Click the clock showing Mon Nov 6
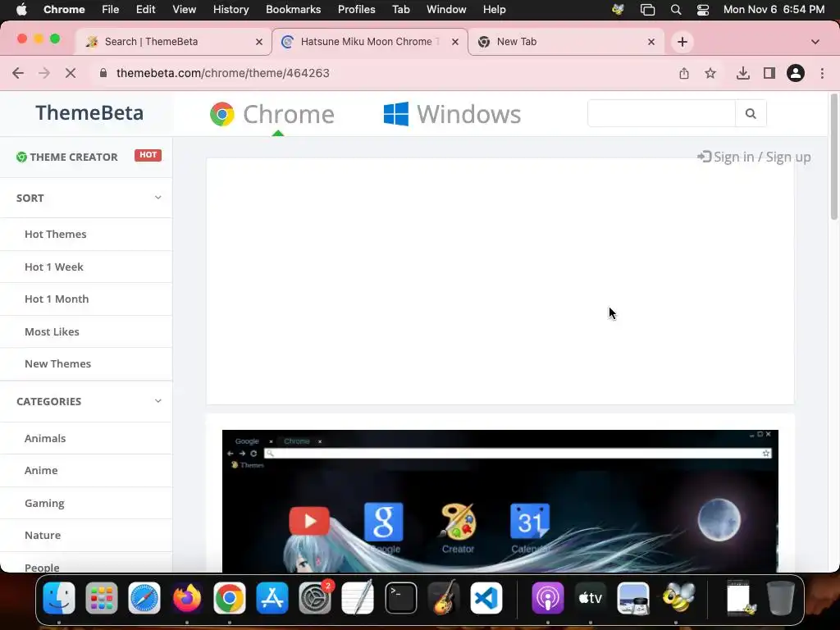The width and height of the screenshot is (840, 630). [774, 10]
